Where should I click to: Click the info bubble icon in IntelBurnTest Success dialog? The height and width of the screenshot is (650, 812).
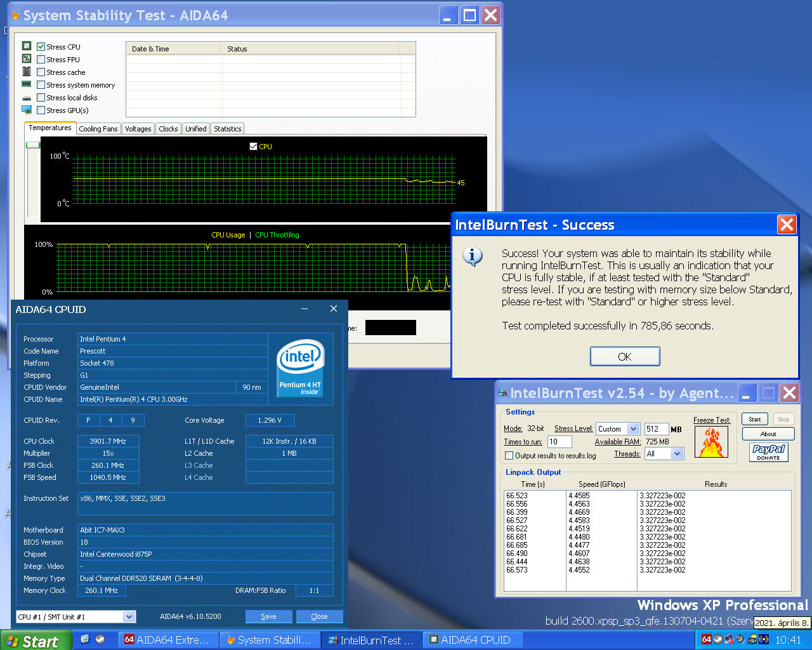click(473, 256)
